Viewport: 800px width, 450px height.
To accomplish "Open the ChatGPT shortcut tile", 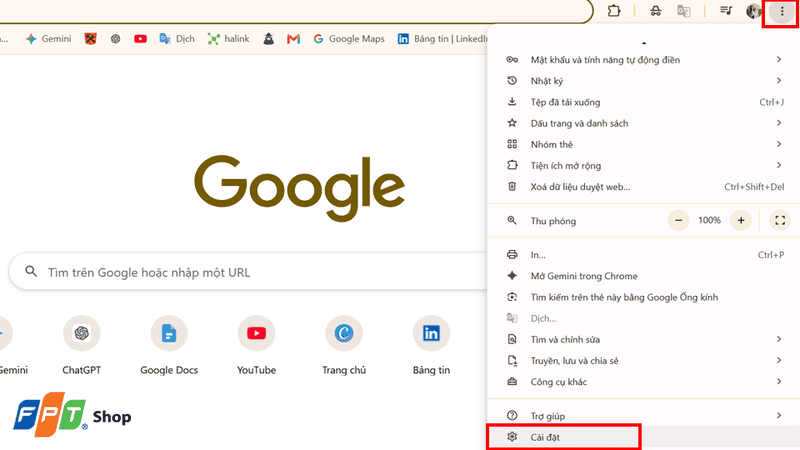I will (82, 345).
